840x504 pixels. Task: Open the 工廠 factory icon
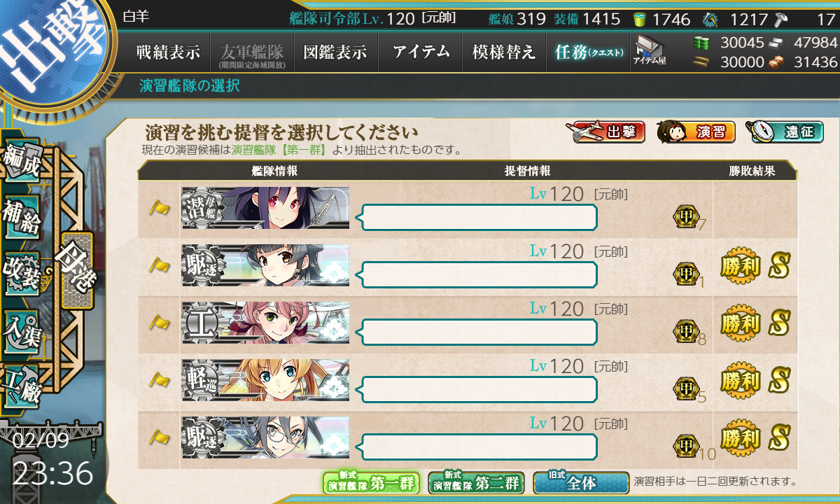coord(21,384)
